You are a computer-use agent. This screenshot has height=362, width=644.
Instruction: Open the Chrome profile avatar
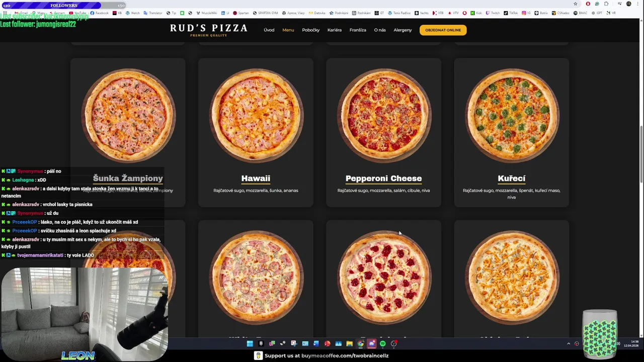tap(628, 4)
